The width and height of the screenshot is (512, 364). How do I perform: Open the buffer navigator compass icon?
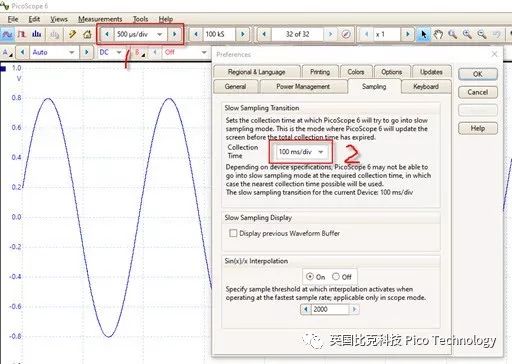346,34
